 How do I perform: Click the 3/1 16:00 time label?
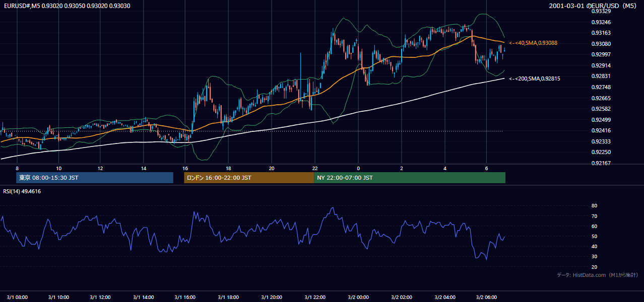(x=185, y=297)
